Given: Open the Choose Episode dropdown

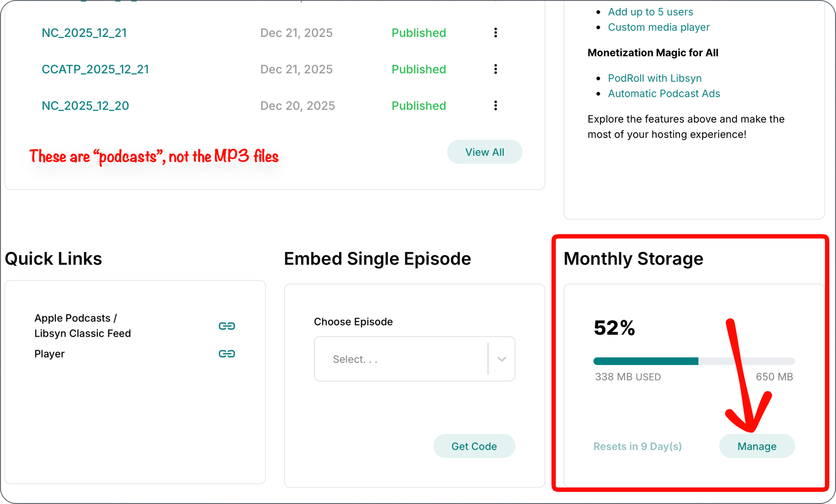Looking at the screenshot, I should point(414,359).
